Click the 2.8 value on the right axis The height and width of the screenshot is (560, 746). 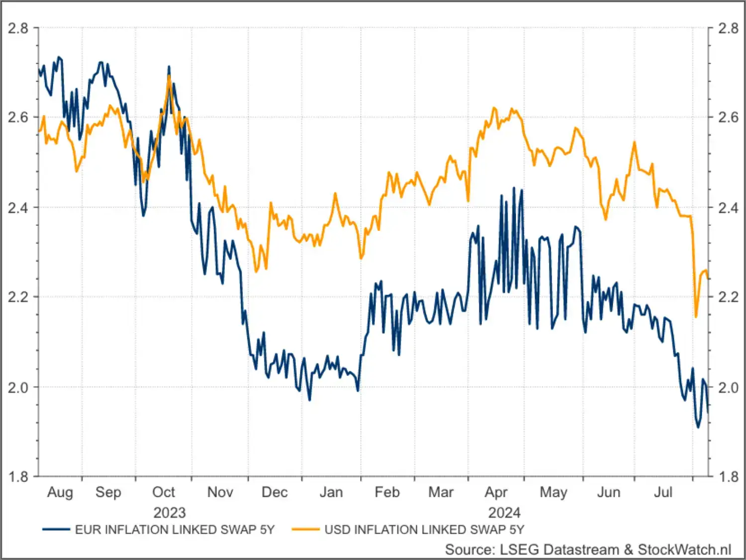pyautogui.click(x=728, y=28)
